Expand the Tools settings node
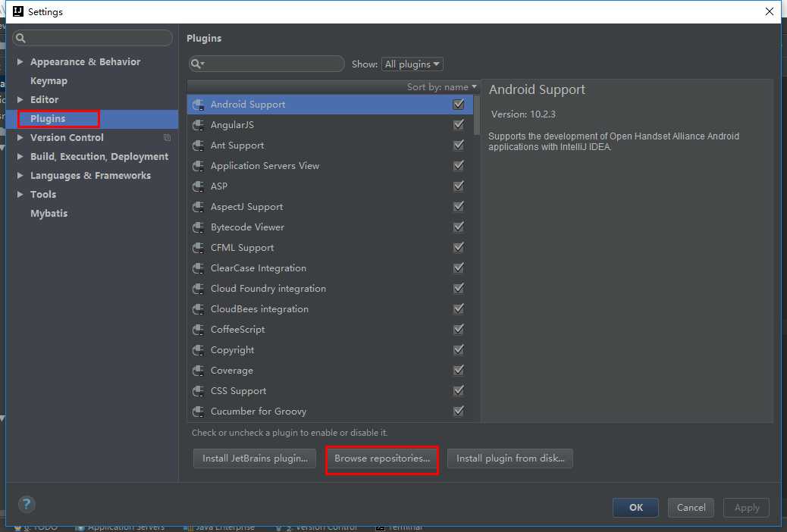 [x=20, y=194]
